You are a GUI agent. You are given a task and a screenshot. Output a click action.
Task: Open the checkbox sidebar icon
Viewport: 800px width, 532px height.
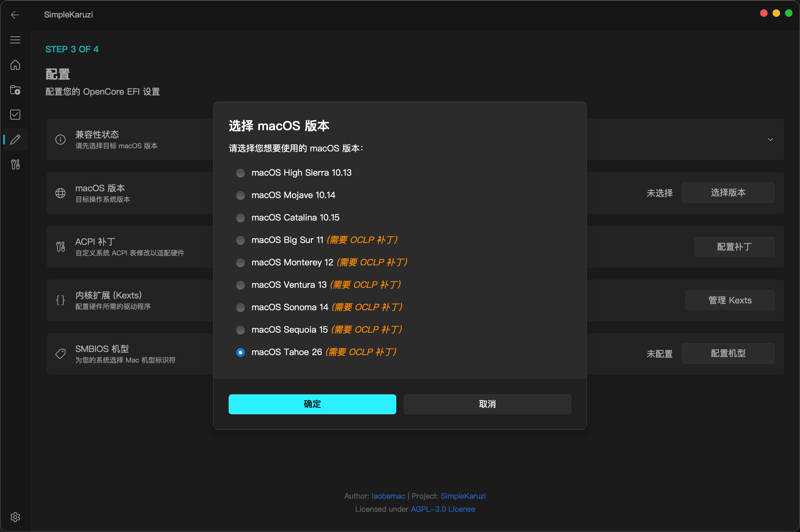coord(15,115)
